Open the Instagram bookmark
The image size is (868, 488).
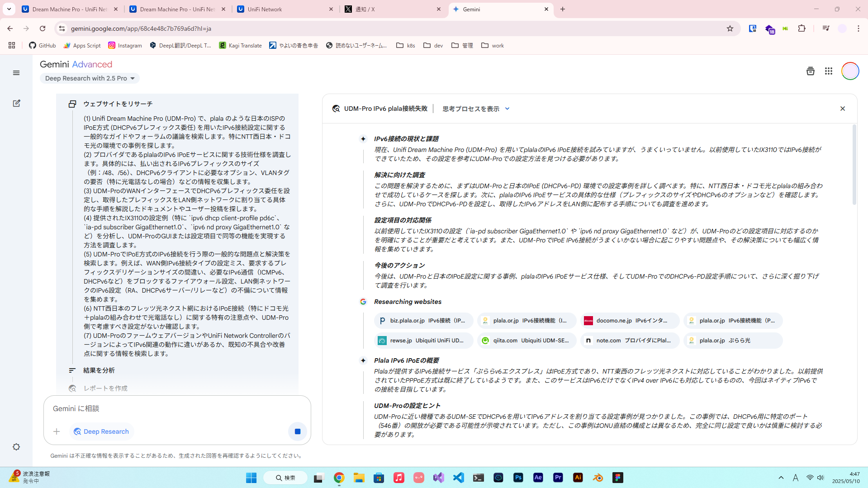[x=125, y=45]
